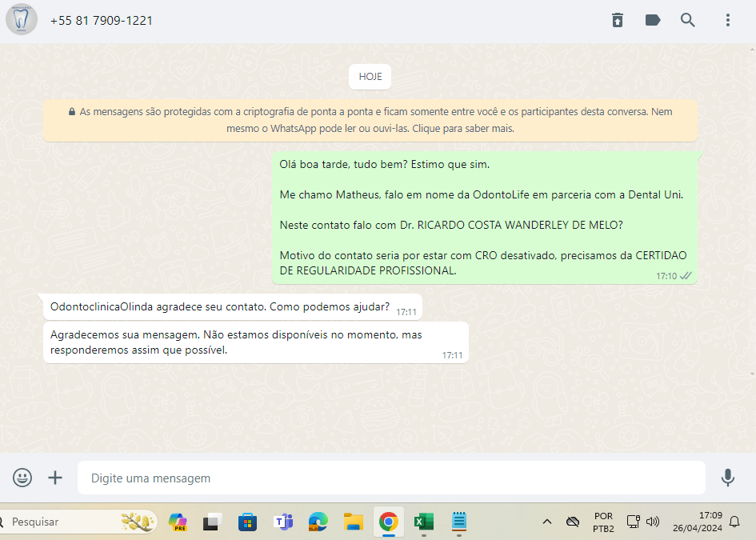756x540 pixels.
Task: Search within this conversation
Action: pyautogui.click(x=688, y=20)
